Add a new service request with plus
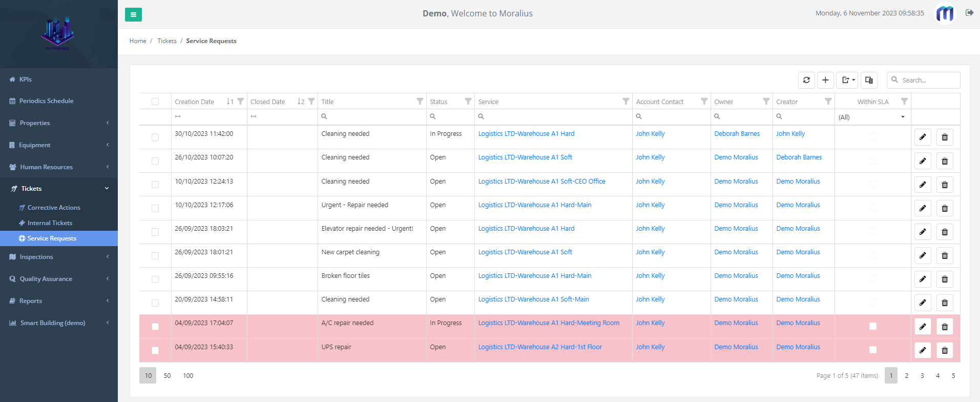The height and width of the screenshot is (402, 980). (x=825, y=80)
